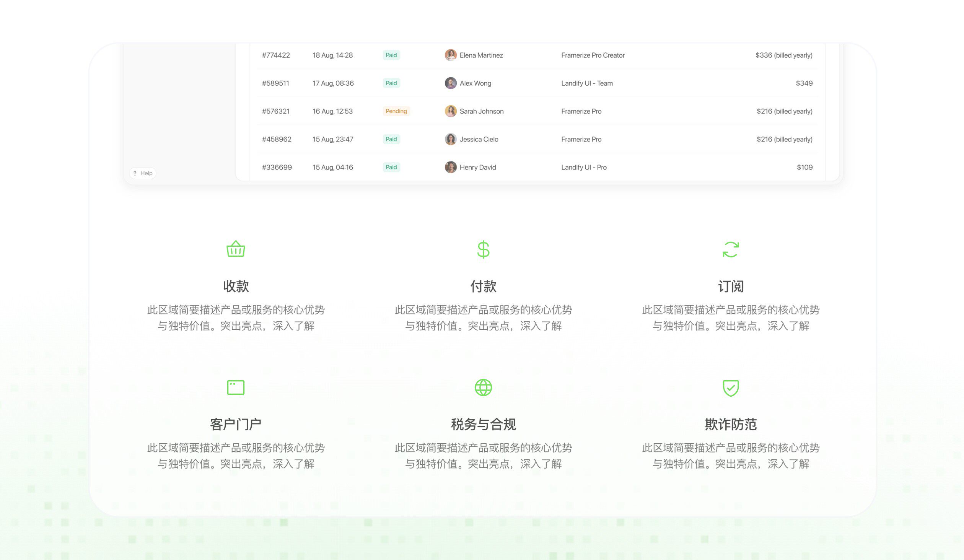This screenshot has height=560, width=964.
Task: Open order number #589511
Action: 275,83
